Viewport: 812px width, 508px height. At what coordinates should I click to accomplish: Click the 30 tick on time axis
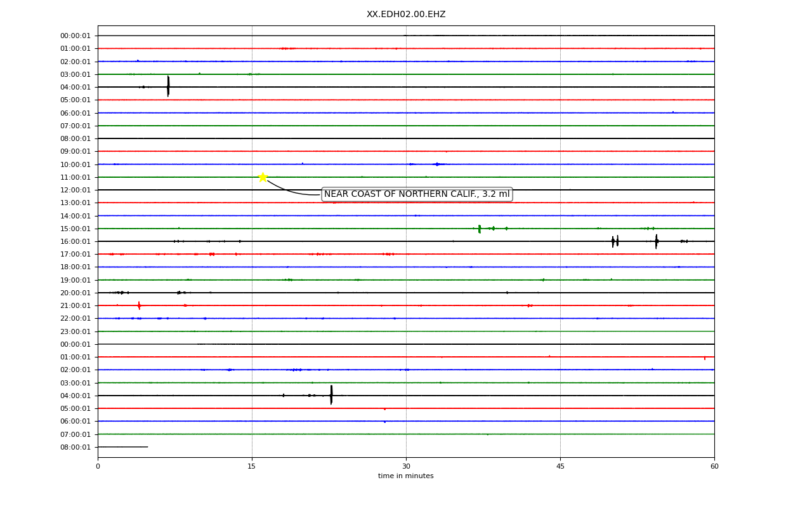coord(406,467)
